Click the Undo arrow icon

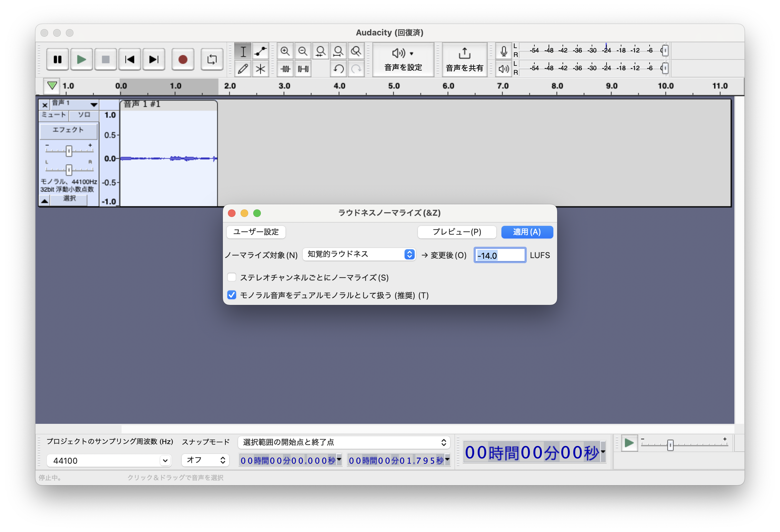(338, 69)
